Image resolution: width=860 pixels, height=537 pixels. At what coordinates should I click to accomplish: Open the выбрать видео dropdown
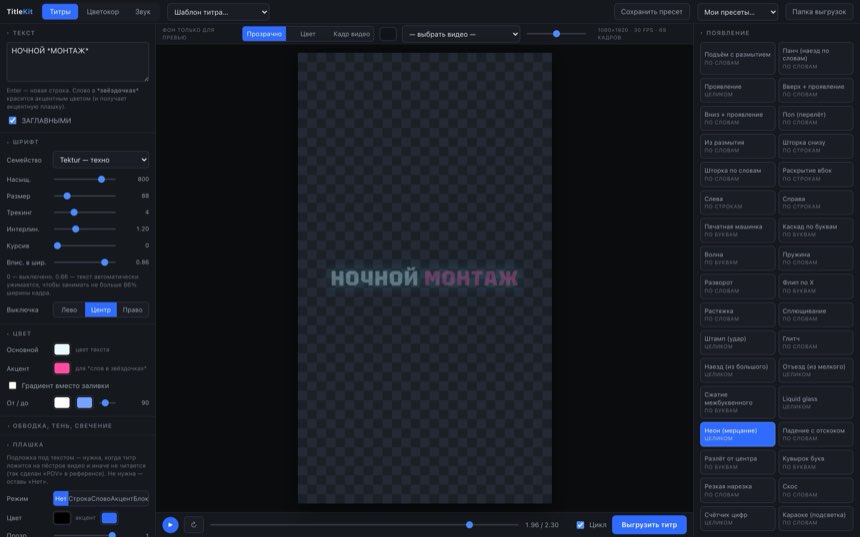click(x=461, y=34)
